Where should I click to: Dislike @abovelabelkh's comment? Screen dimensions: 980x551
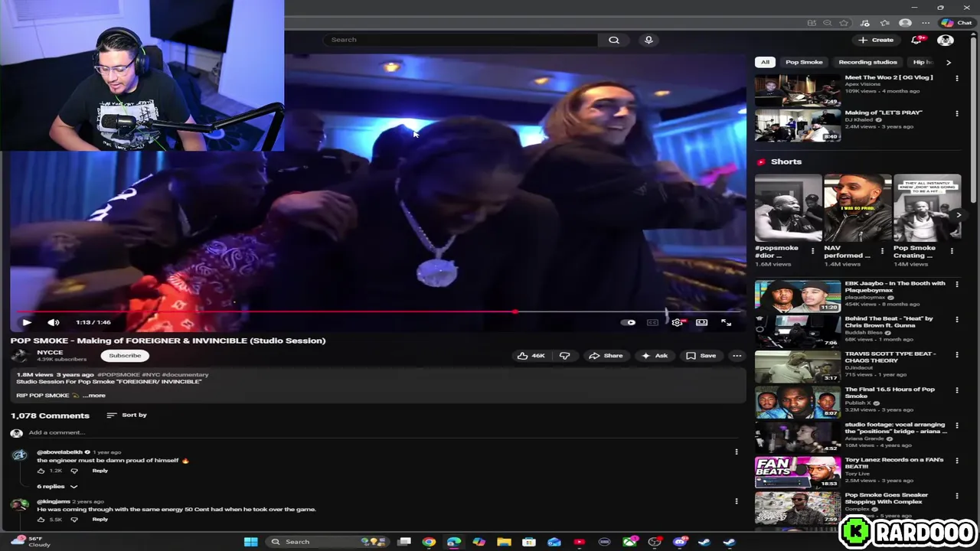74,471
